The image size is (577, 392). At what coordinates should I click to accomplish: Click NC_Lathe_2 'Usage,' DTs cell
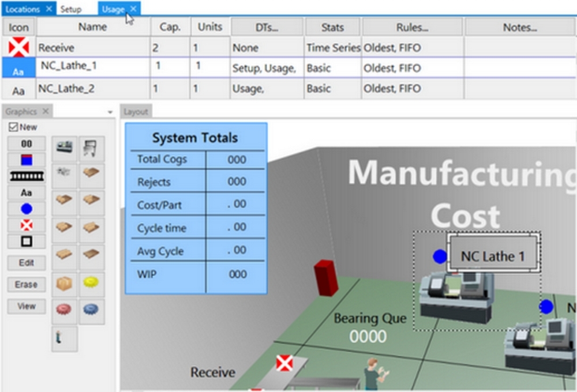[267, 89]
